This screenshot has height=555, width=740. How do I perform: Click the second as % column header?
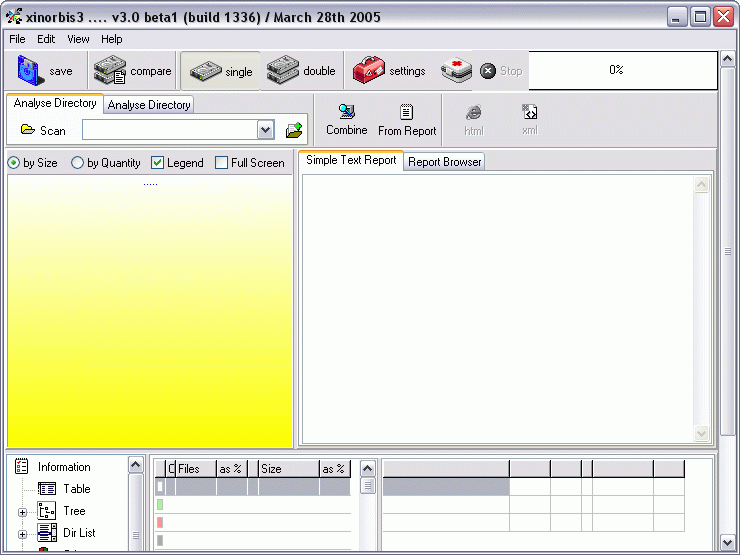(x=335, y=469)
